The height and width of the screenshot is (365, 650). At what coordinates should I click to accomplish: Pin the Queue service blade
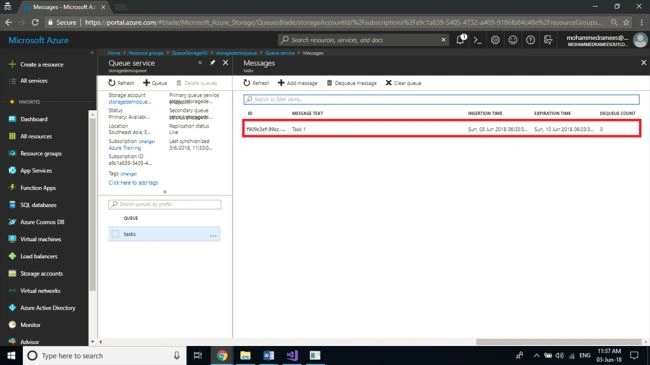tap(212, 63)
